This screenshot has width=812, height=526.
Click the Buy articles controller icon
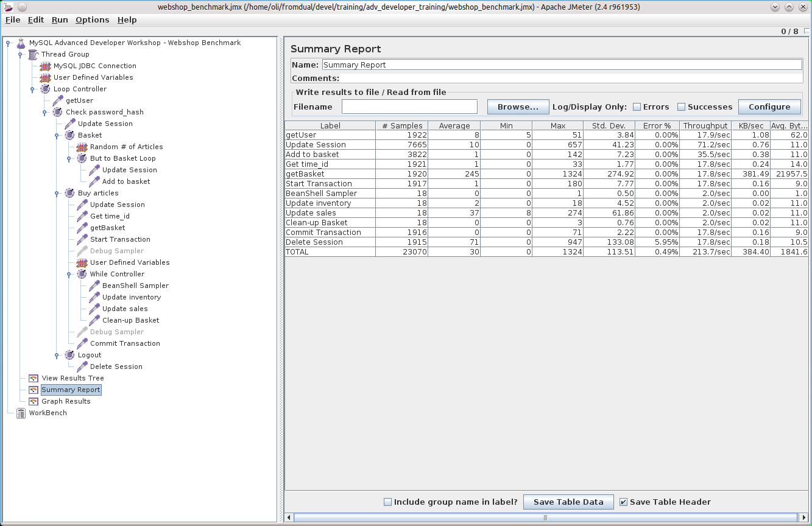click(70, 193)
